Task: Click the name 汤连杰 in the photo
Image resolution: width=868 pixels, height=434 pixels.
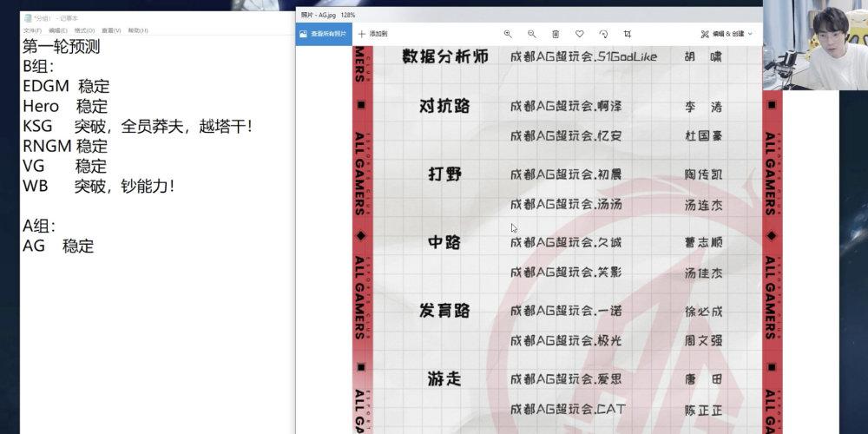Action: 704,206
